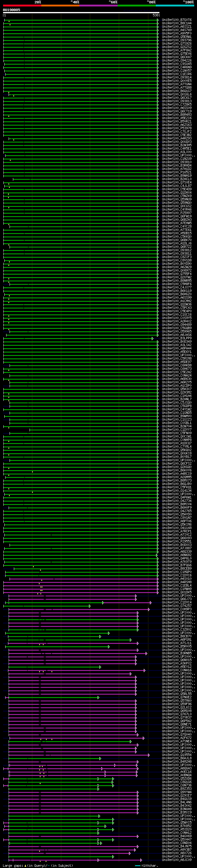Select hit label UniRef100_B8M4M3

point(177,115)
